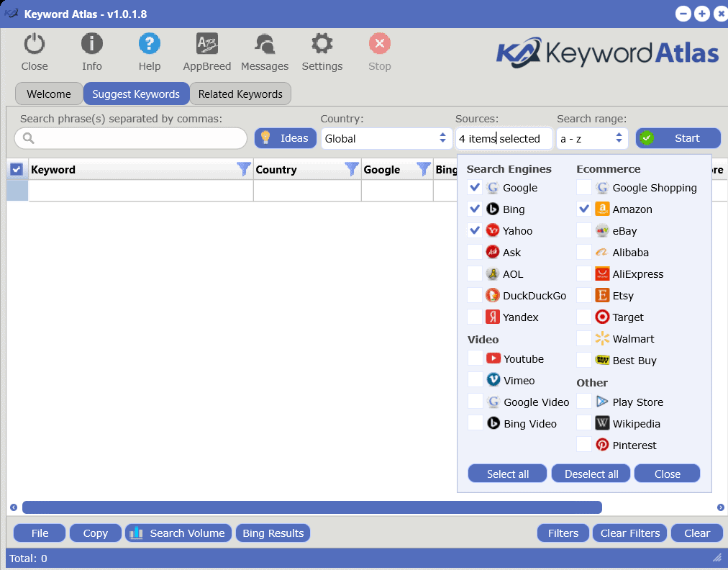Click the power Close icon in toolbar
The image size is (728, 570).
34,45
